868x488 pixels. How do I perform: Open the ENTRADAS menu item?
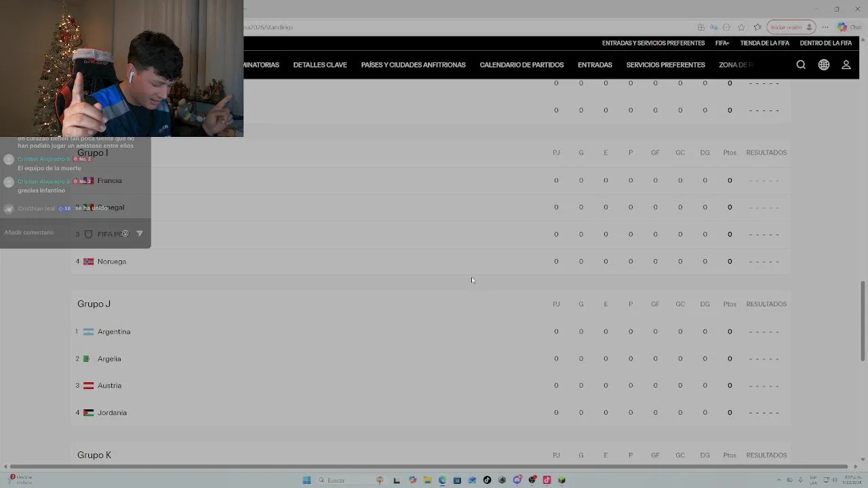[595, 65]
